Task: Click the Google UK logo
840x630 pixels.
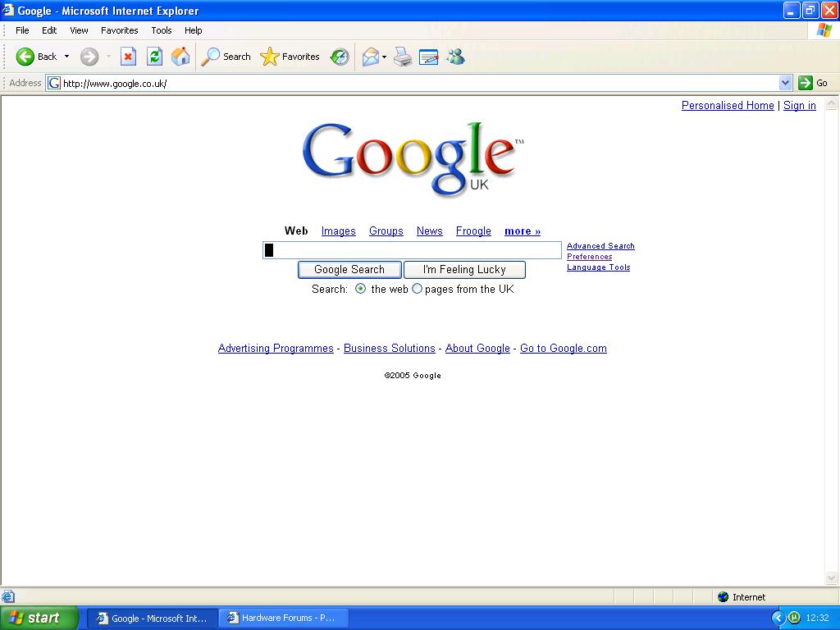Action: tap(413, 158)
